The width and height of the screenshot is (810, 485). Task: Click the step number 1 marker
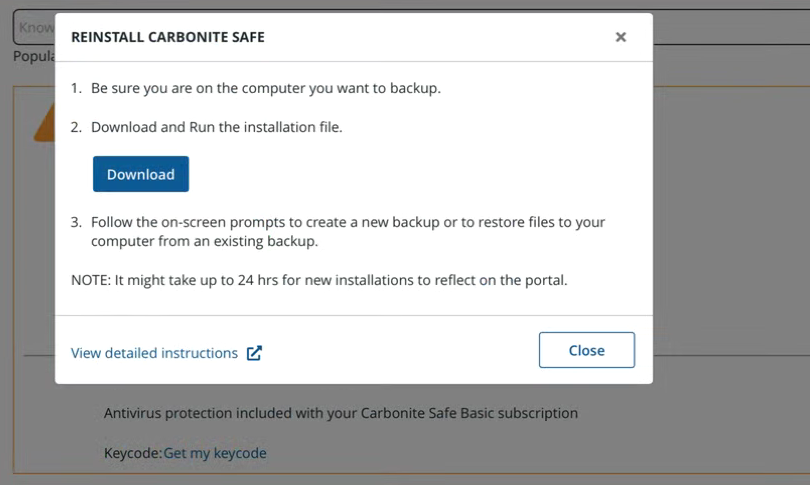point(76,88)
